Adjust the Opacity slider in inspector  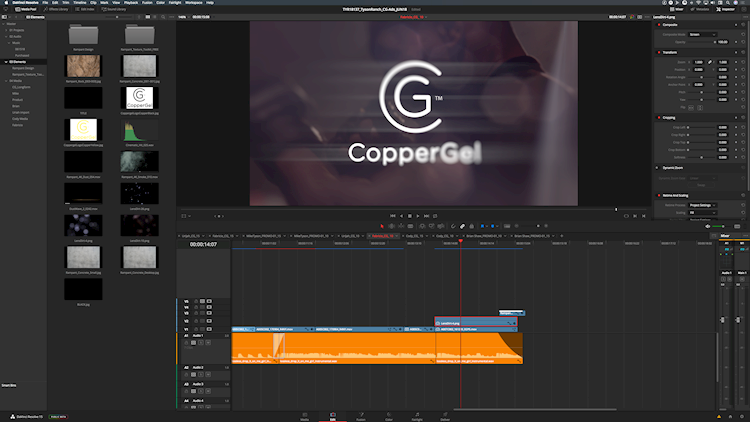pyautogui.click(x=701, y=42)
